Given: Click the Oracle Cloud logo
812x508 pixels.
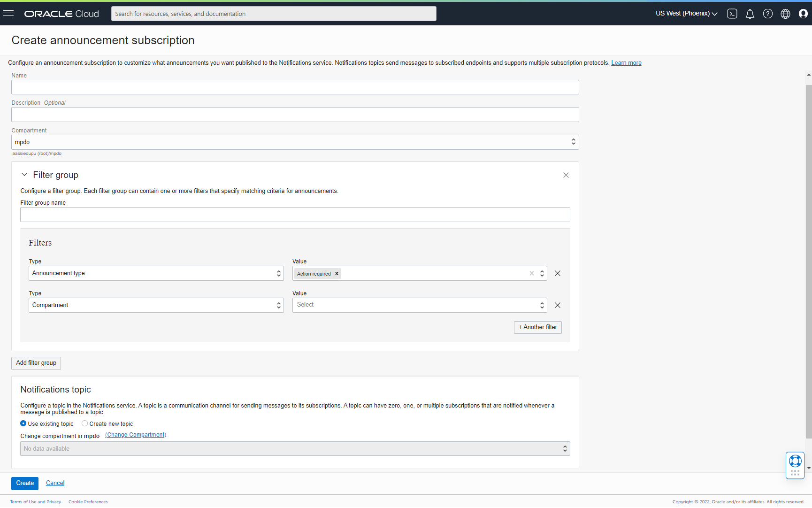Looking at the screenshot, I should [x=61, y=13].
